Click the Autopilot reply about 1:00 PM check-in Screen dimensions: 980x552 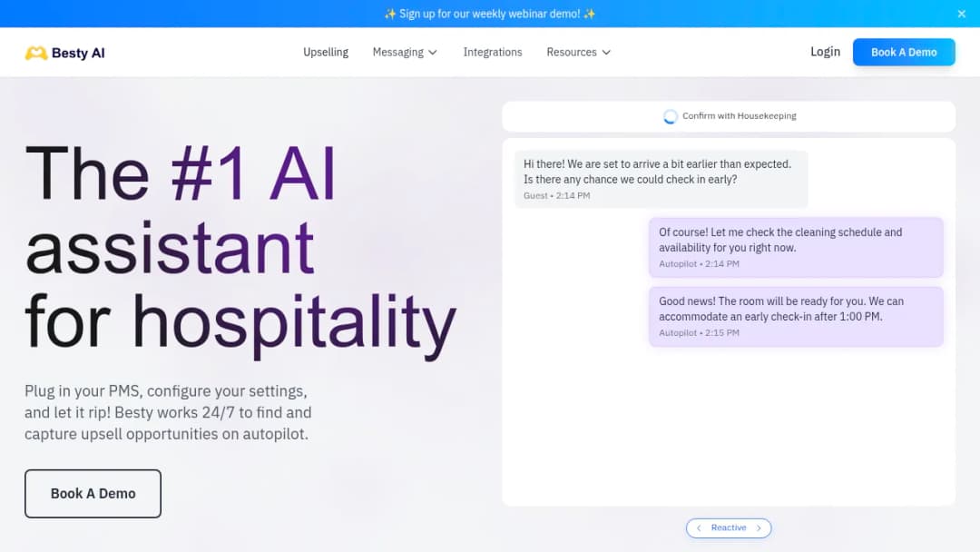[x=796, y=316]
